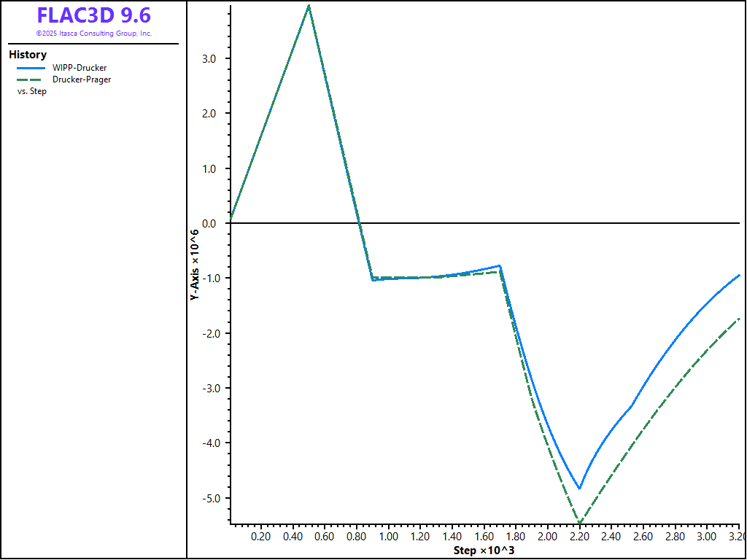This screenshot has width=747, height=560.
Task: Click the 0.20 tick label on X axis
Action: tap(261, 536)
